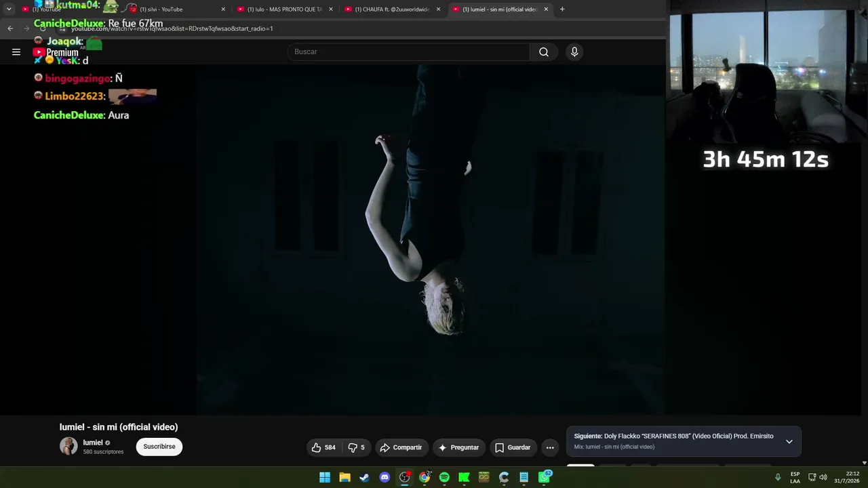Viewport: 868px width, 488px height.
Task: Click the video player area
Action: tap(431, 239)
